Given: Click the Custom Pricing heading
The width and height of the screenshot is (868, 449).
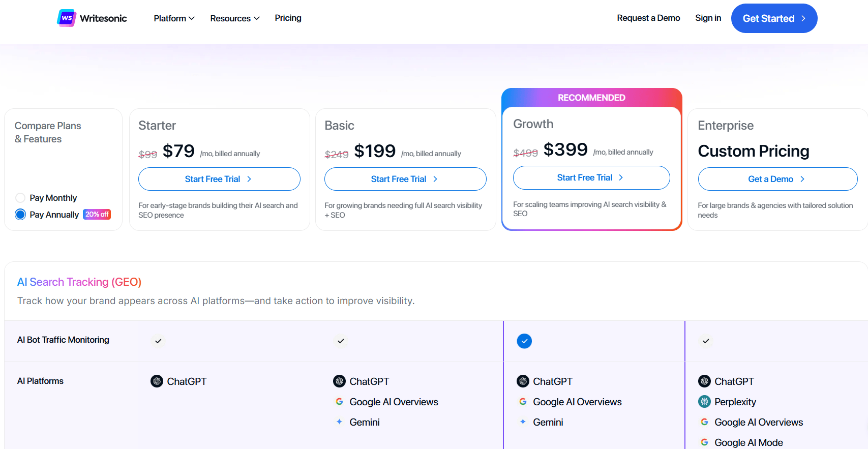Looking at the screenshot, I should 754,151.
